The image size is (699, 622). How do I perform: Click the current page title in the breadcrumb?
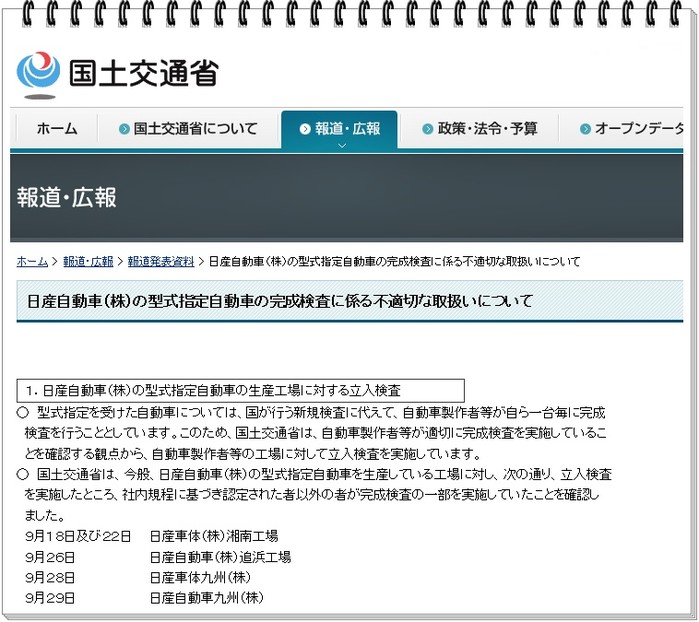tap(395, 261)
